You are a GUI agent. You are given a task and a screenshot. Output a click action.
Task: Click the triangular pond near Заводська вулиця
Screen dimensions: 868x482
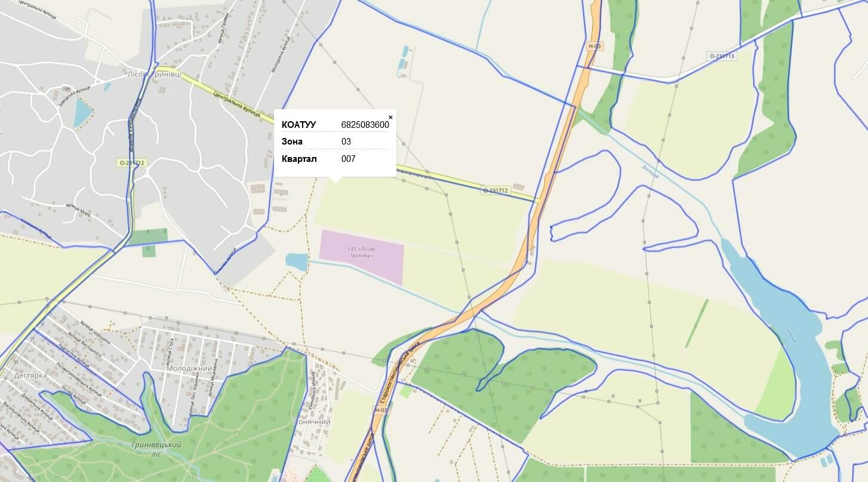point(82,113)
